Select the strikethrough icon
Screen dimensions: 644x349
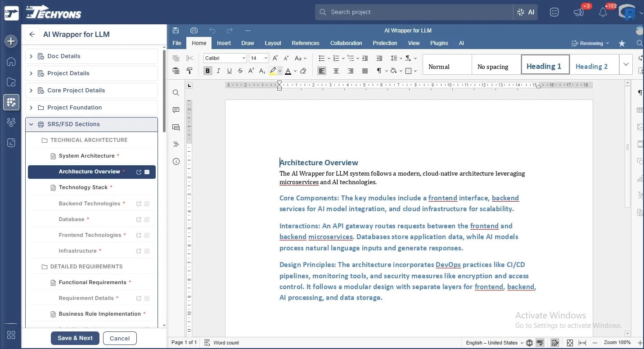(x=240, y=71)
